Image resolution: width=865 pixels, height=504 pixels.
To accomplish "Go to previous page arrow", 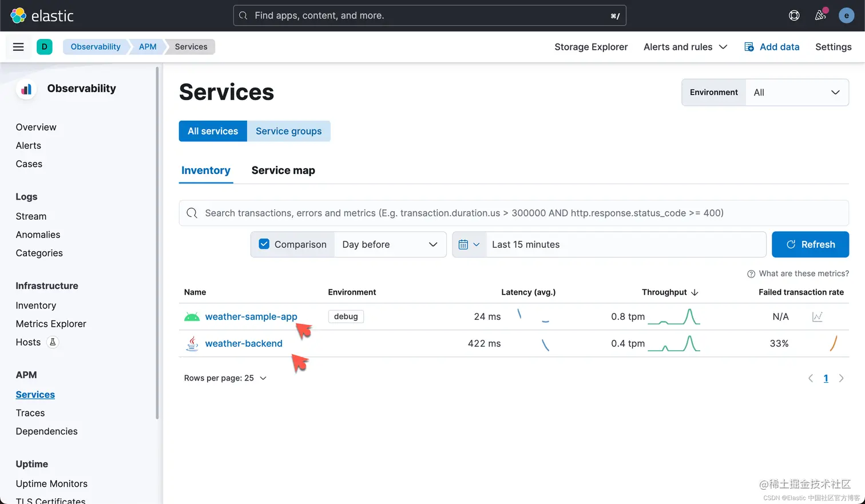I will [x=811, y=378].
